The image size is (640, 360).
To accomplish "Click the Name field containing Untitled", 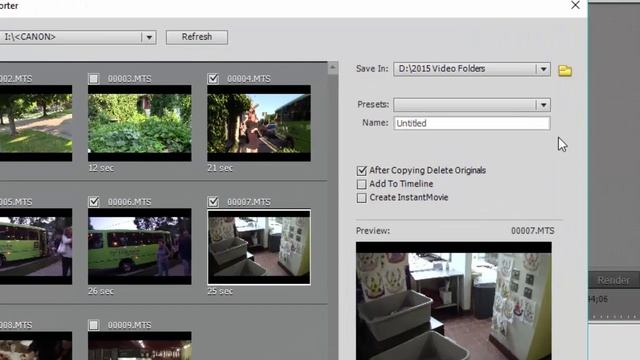I will [471, 123].
